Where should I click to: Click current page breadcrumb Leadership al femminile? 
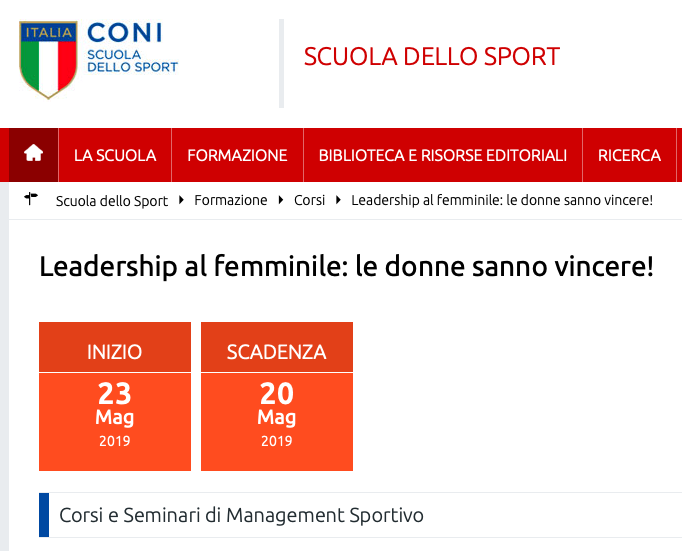click(x=502, y=200)
